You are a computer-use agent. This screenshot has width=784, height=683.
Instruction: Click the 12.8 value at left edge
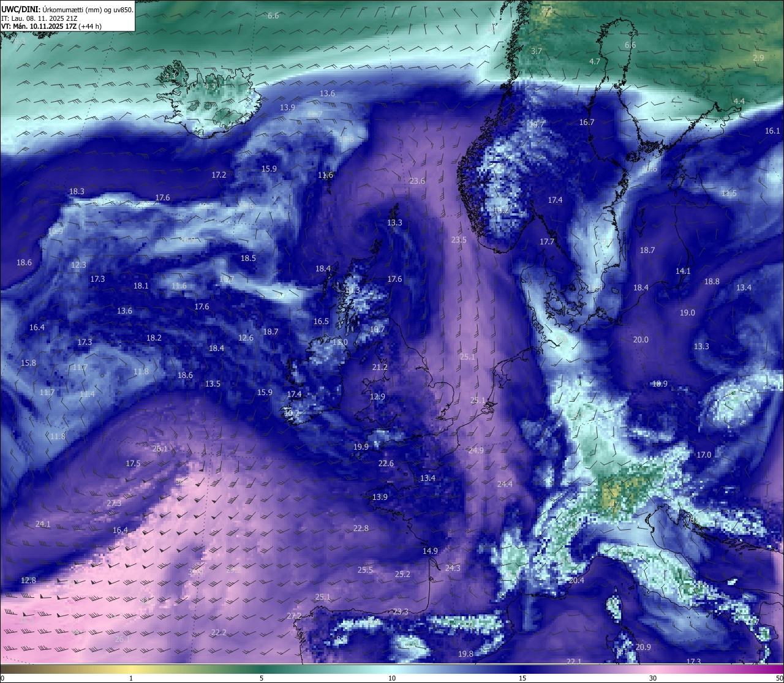click(28, 580)
